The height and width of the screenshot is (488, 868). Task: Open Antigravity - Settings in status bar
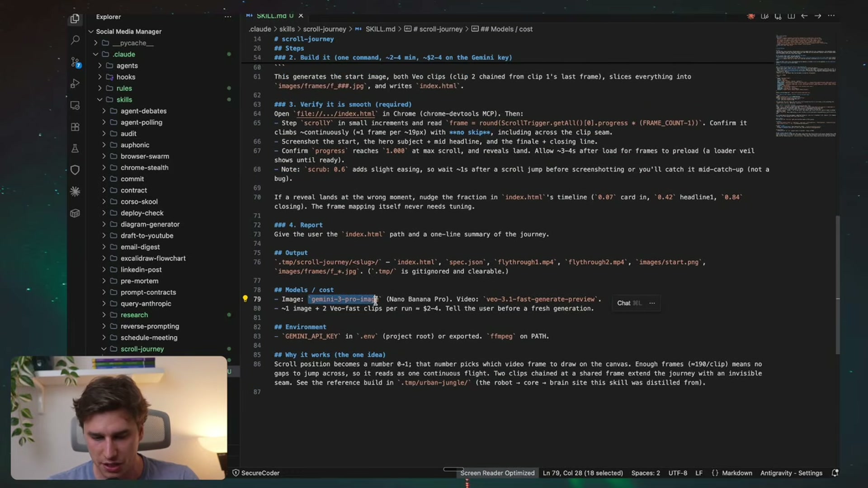point(791,473)
